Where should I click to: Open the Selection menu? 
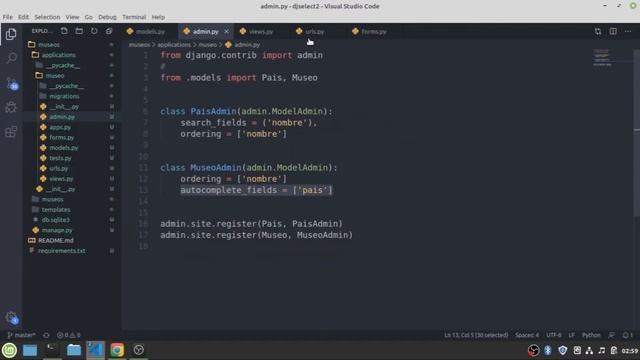[x=47, y=17]
